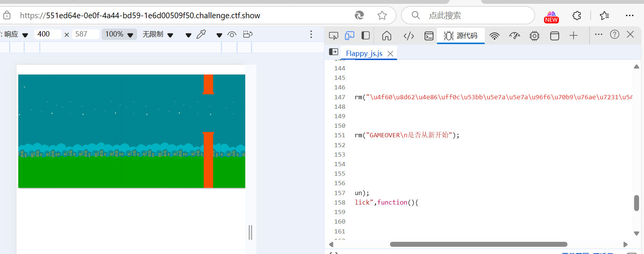This screenshot has height=254, width=644.
Task: Click the code scrollbar up arrow
Action: (636, 67)
